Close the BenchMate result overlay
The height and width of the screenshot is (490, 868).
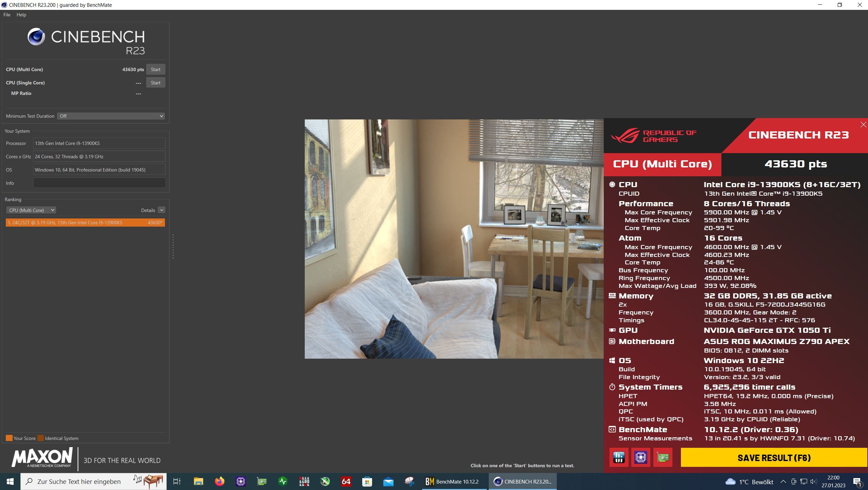863,125
